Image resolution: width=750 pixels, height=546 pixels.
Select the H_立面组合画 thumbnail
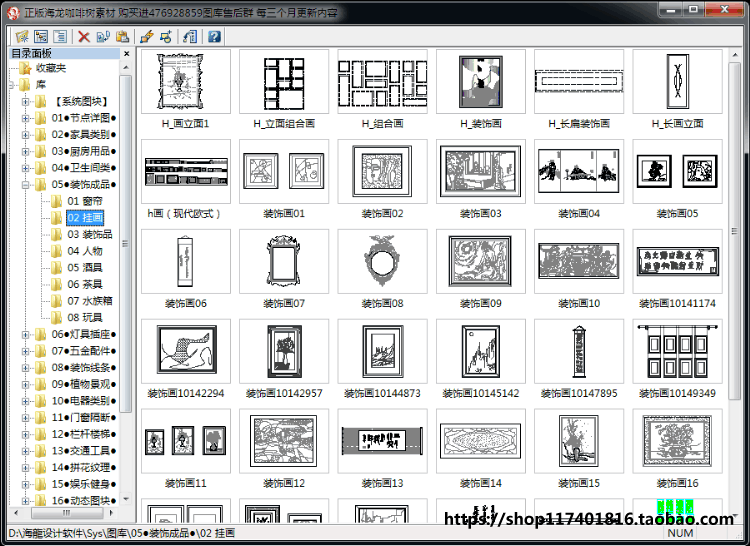click(284, 89)
